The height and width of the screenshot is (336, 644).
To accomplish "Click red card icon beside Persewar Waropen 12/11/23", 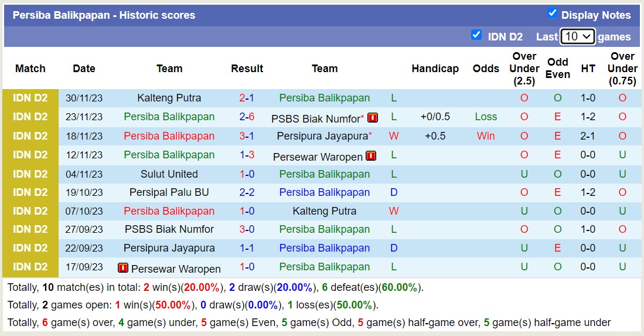I will [371, 156].
